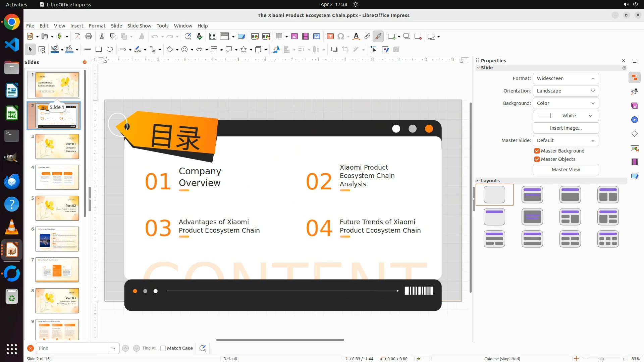
Task: Open the White background color swatch
Action: point(566,116)
